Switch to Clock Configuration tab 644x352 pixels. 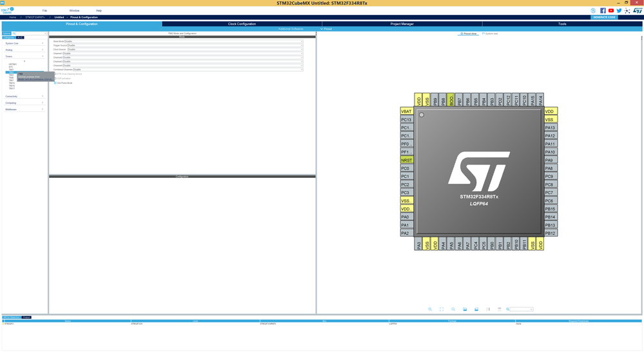point(242,24)
